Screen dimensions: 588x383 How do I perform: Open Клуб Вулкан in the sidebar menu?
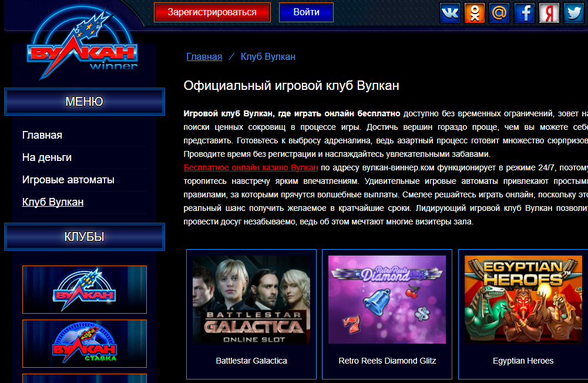tap(53, 202)
